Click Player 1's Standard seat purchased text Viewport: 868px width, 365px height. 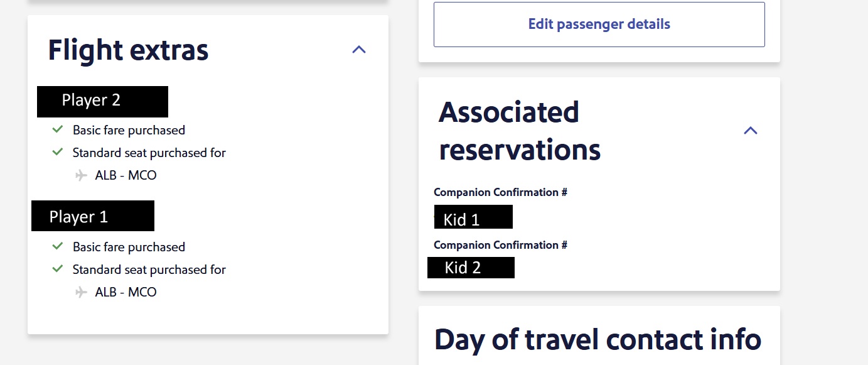pos(149,270)
